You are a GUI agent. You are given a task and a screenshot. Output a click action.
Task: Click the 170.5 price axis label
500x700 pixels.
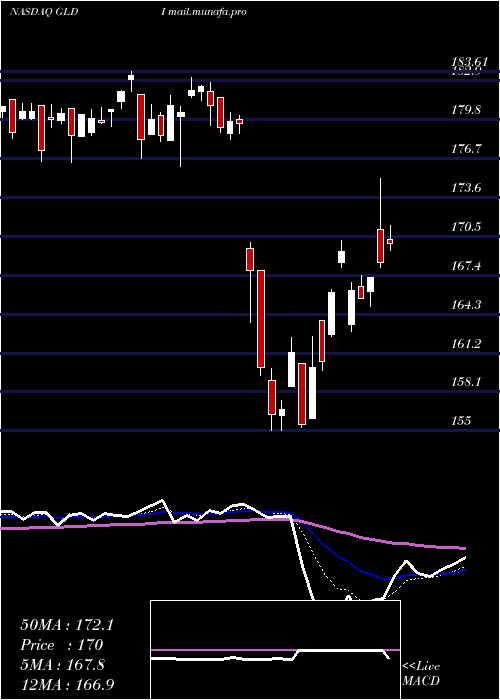466,227
